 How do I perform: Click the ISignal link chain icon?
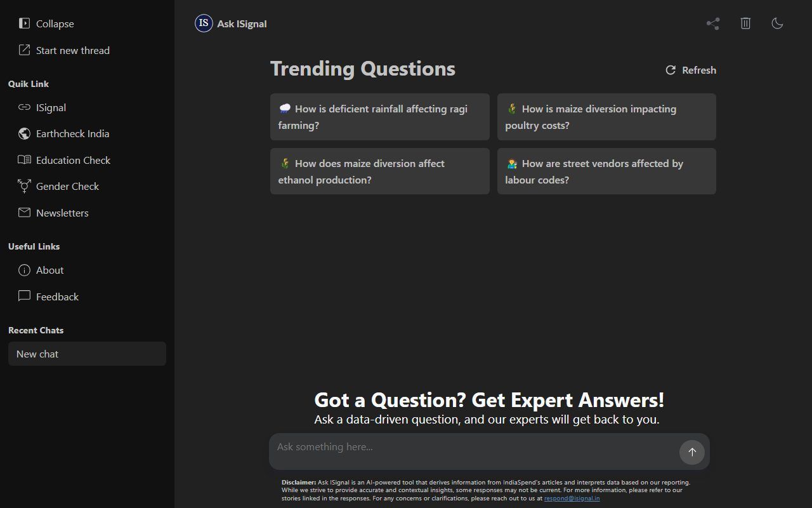tap(24, 107)
